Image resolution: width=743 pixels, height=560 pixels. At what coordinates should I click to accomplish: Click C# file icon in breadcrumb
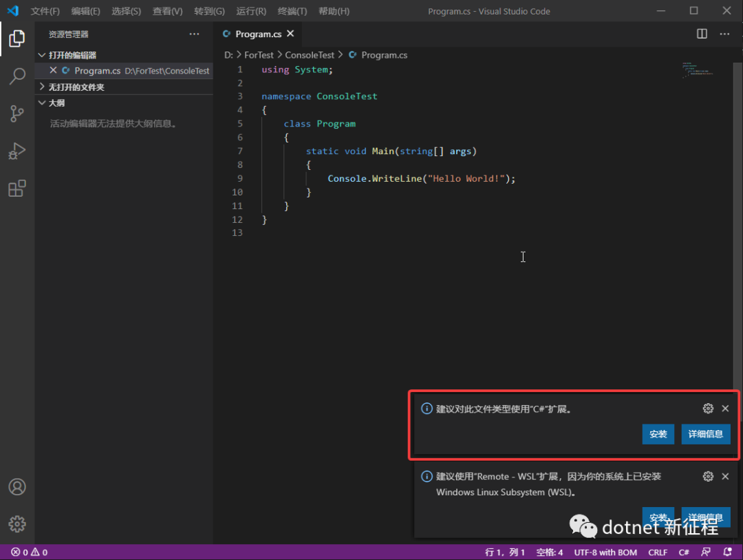(x=352, y=55)
